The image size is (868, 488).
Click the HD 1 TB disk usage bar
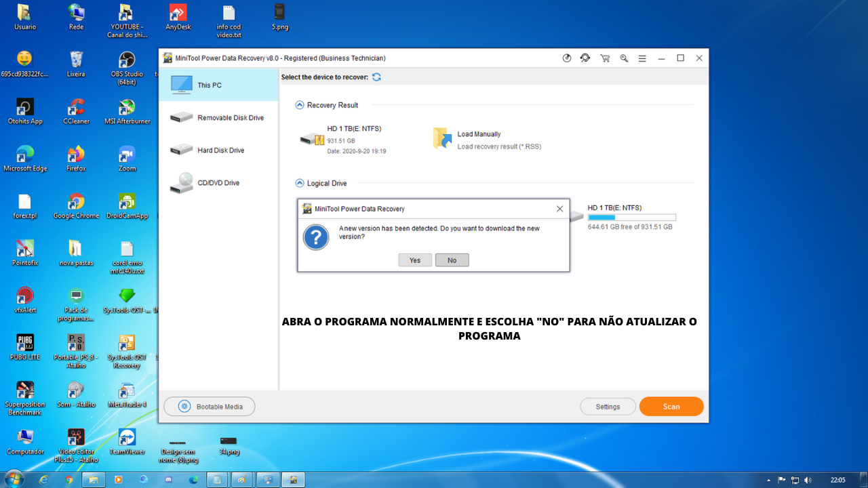[x=631, y=218]
